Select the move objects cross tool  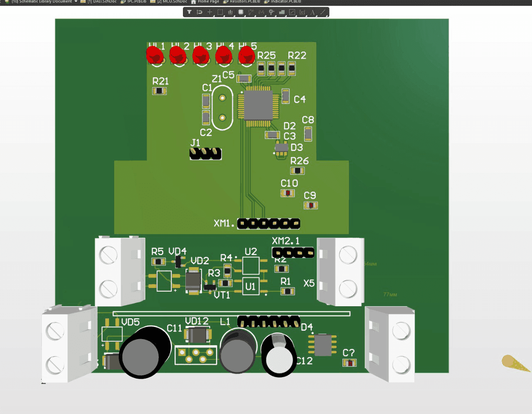[x=210, y=12]
